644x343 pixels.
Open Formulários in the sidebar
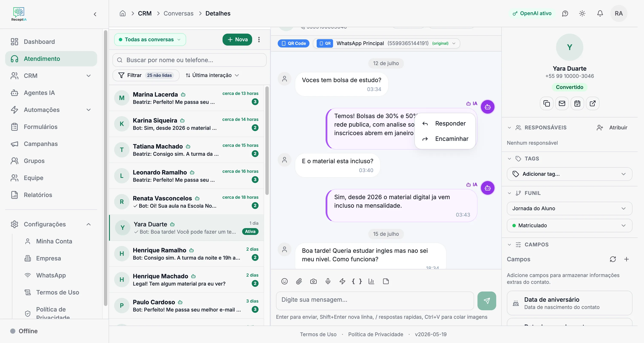[51, 127]
